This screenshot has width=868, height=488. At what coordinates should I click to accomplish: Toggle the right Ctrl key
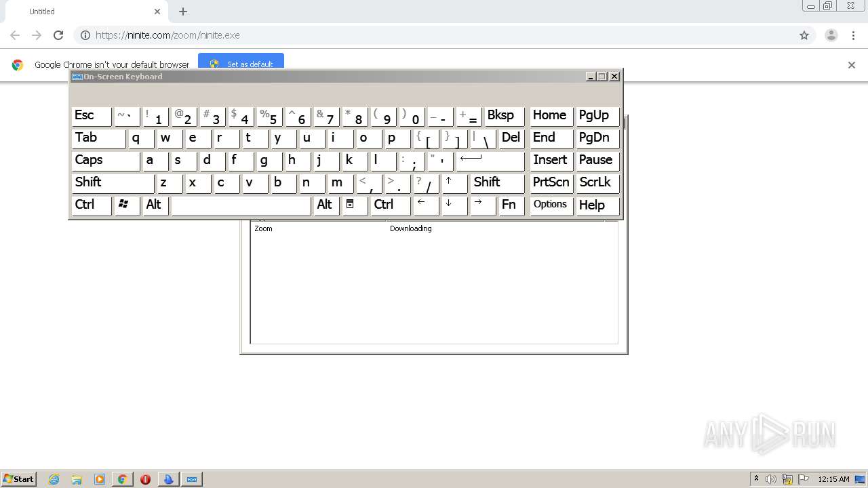point(391,205)
